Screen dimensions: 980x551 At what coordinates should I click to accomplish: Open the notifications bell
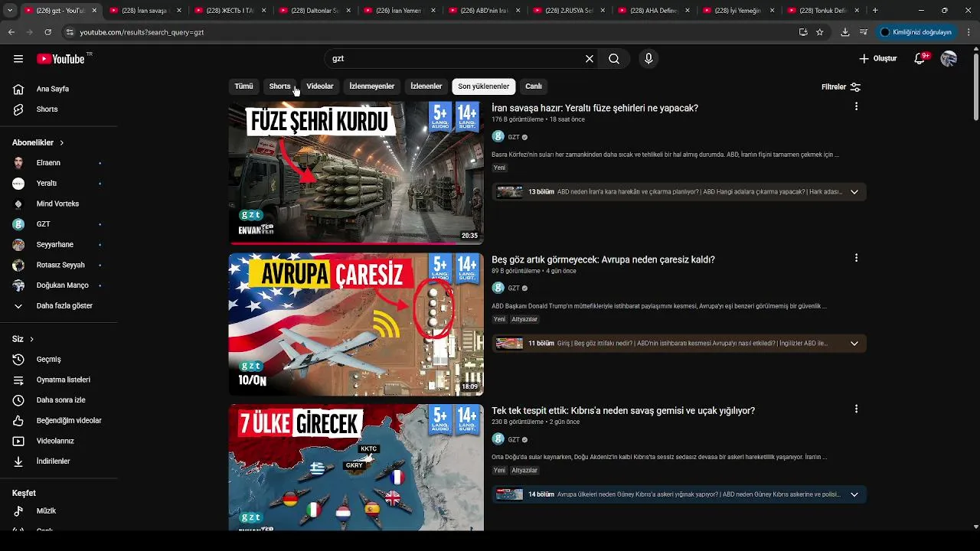921,59
